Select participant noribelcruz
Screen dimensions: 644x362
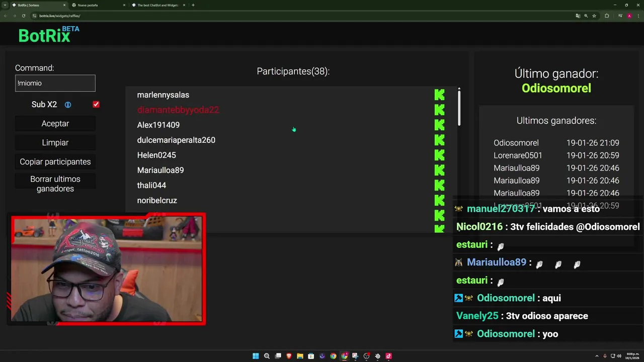[x=157, y=201]
